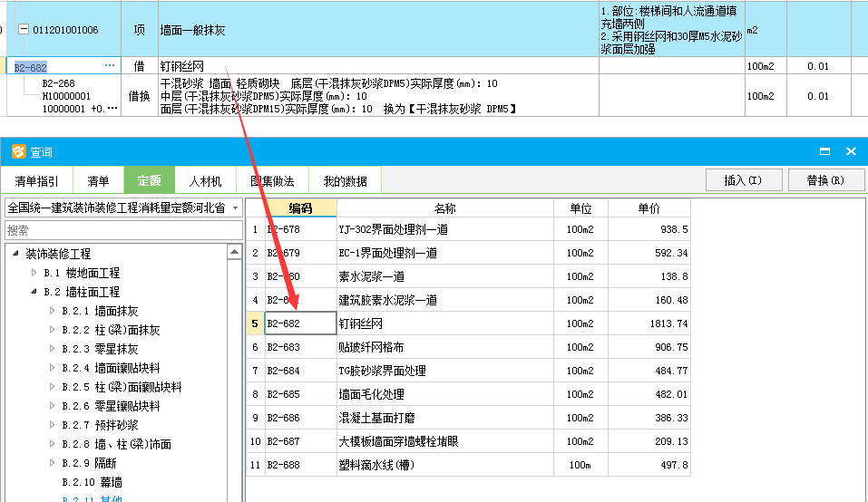Select row YJ-302界面处理剂一道
Screen dimensions: 868x502
[468, 229]
